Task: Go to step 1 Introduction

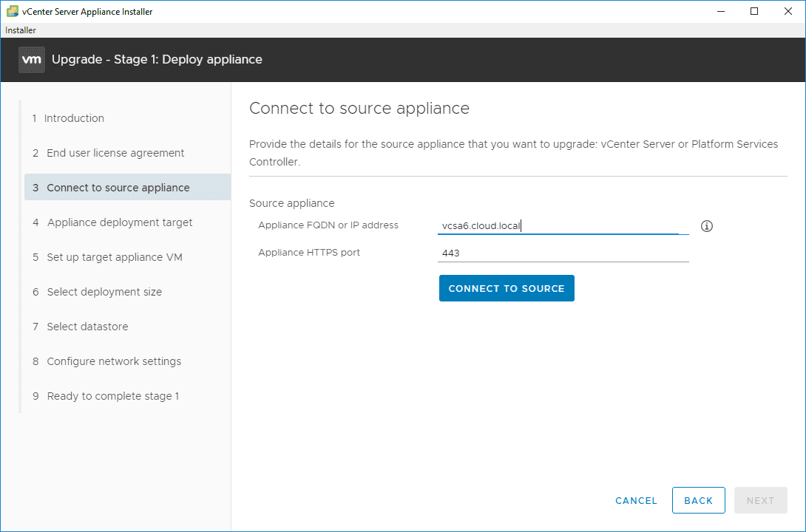Action: (x=74, y=118)
